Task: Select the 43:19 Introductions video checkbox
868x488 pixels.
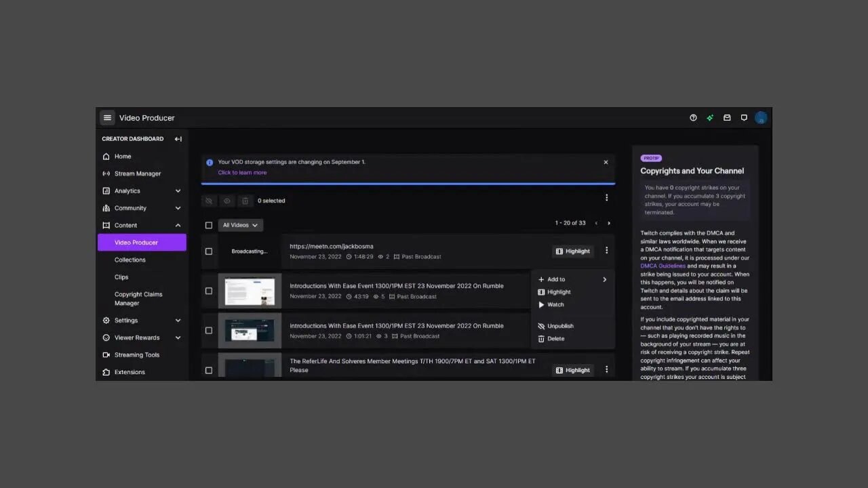Action: pyautogui.click(x=209, y=291)
